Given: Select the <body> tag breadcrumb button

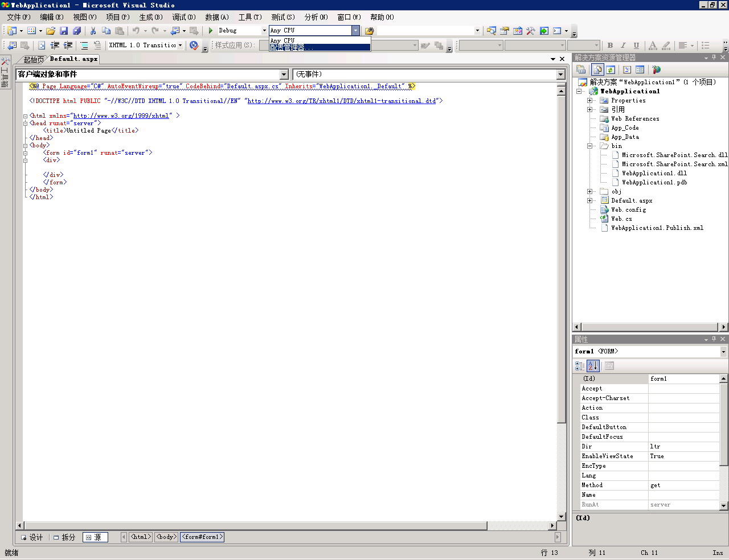Looking at the screenshot, I should point(166,537).
